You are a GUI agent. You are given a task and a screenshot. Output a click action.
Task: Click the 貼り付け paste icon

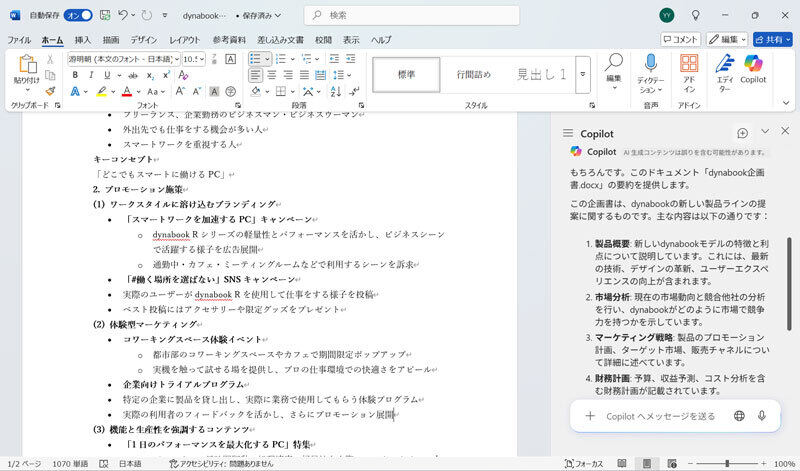click(x=27, y=64)
